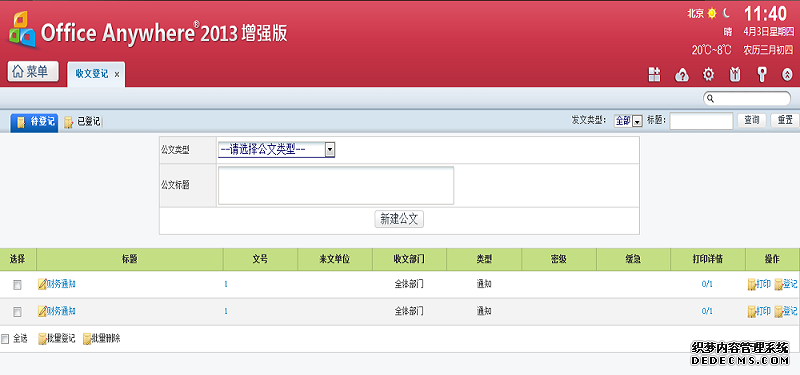Open settings gear icon in header
Screen dimensions: 800x375
(708, 75)
